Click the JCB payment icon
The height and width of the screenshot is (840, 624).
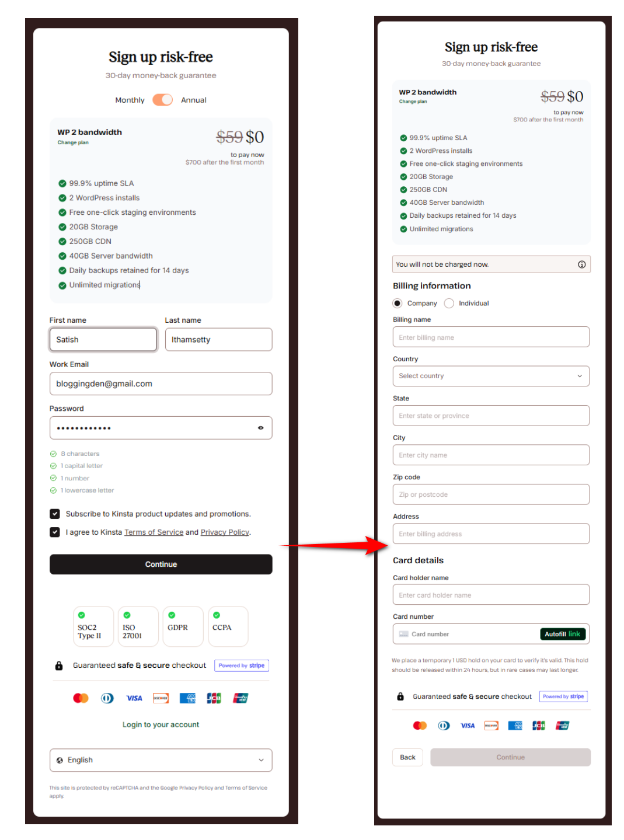pos(214,698)
